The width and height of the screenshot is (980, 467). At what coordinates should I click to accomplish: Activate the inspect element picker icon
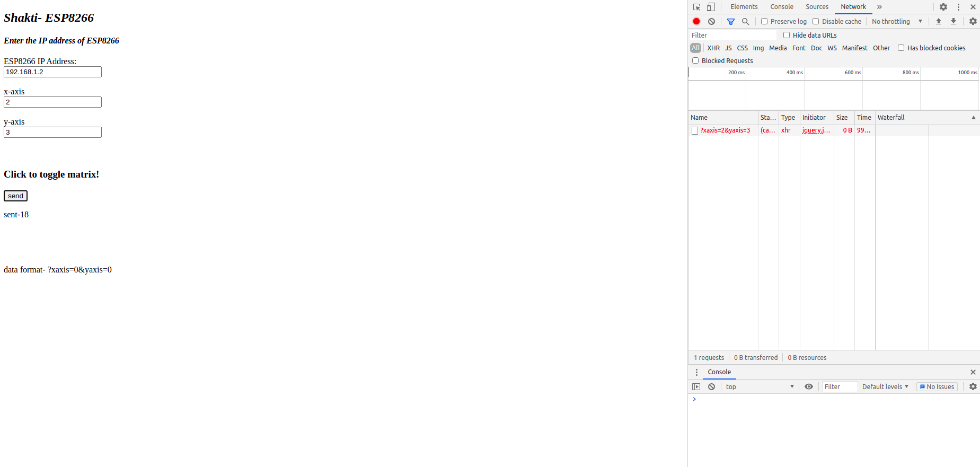click(696, 7)
